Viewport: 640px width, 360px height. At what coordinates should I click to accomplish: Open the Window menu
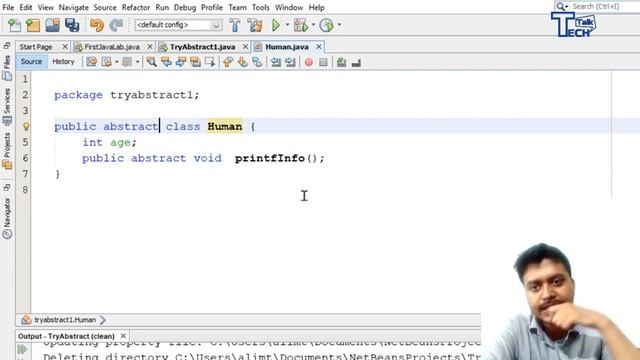coord(289,7)
